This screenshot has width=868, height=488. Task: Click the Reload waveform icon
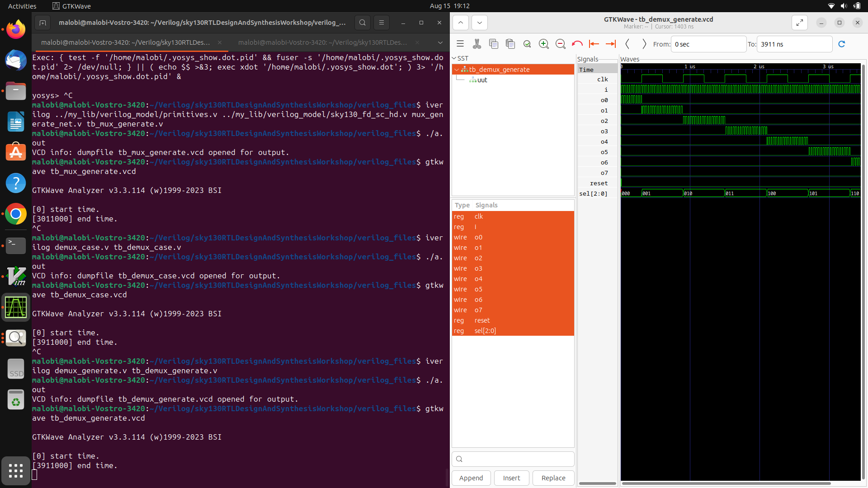coord(842,44)
